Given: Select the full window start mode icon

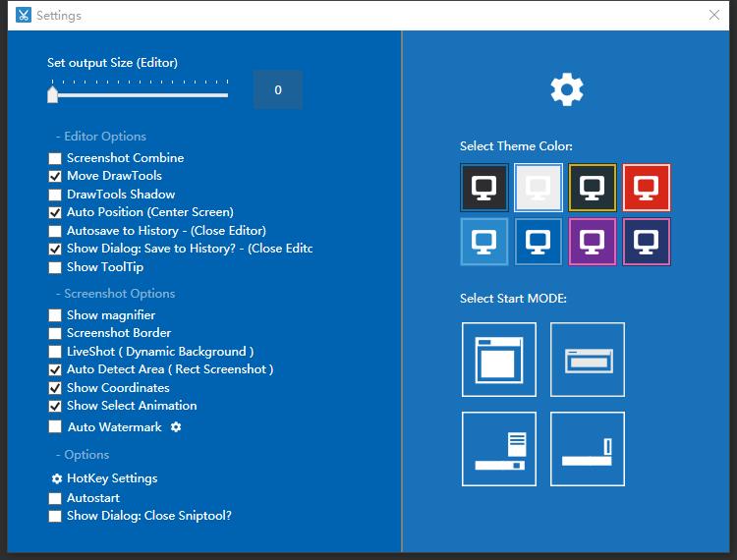Looking at the screenshot, I should pyautogui.click(x=498, y=360).
